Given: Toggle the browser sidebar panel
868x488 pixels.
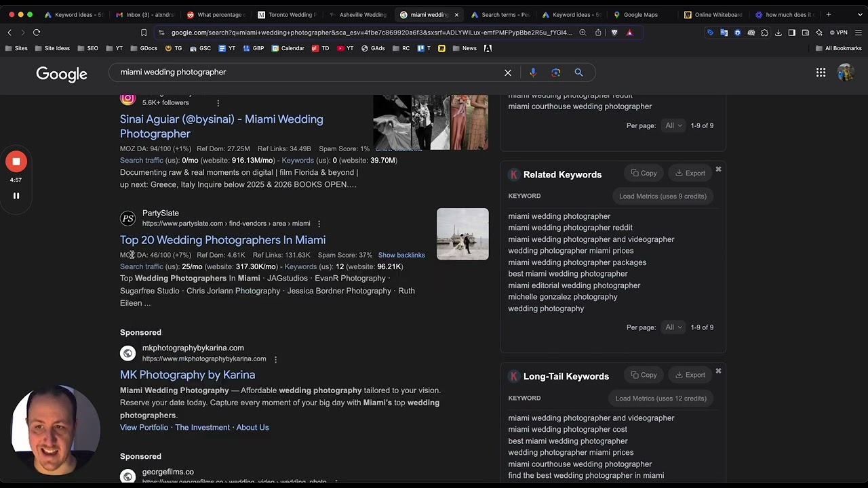Looking at the screenshot, I should 791,33.
